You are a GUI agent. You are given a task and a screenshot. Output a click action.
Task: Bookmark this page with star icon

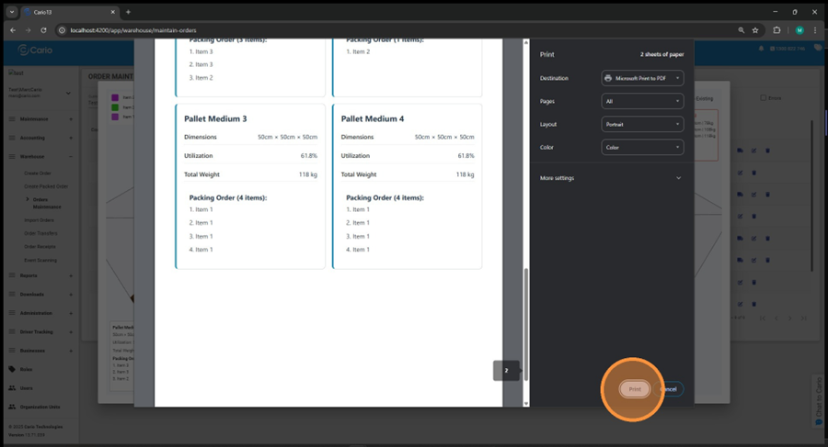(x=757, y=30)
